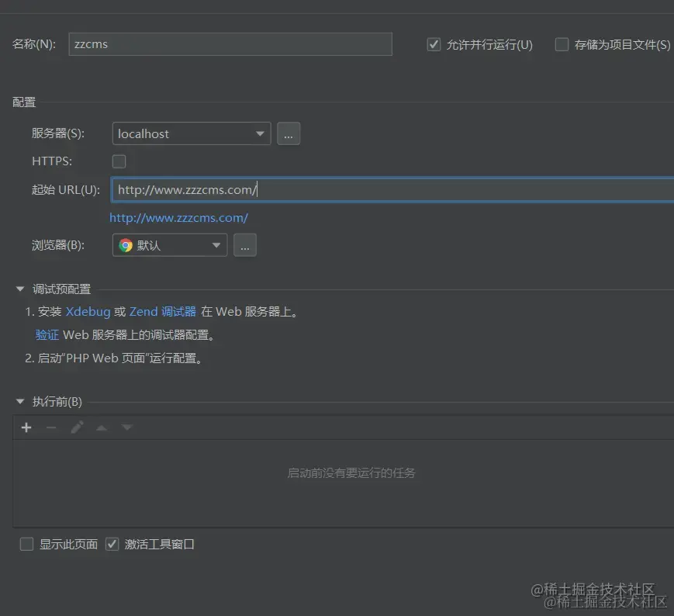674x616 pixels.
Task: Click the 2. 启动"PHP Web 页面"运行配置 text
Action: tap(113, 358)
